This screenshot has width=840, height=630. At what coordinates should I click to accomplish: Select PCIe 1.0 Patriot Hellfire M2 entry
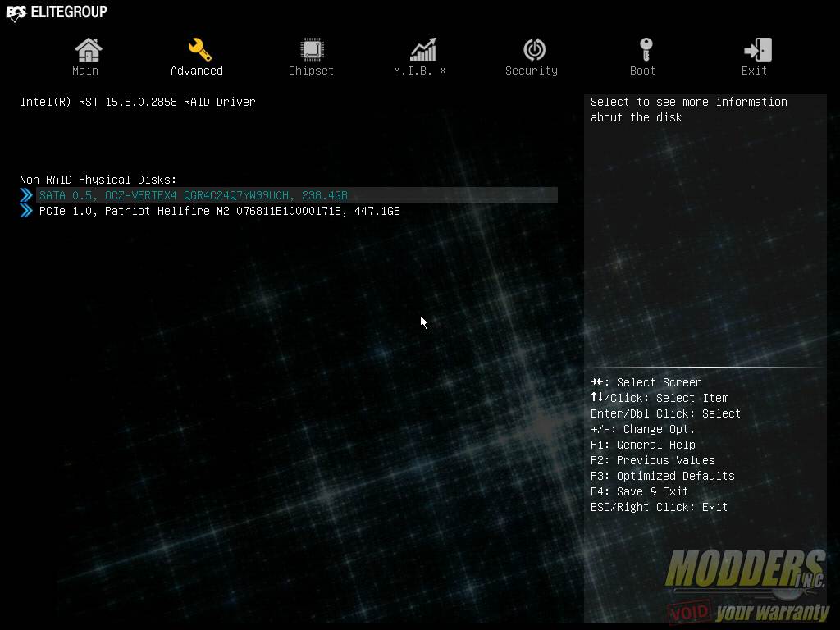(220, 211)
